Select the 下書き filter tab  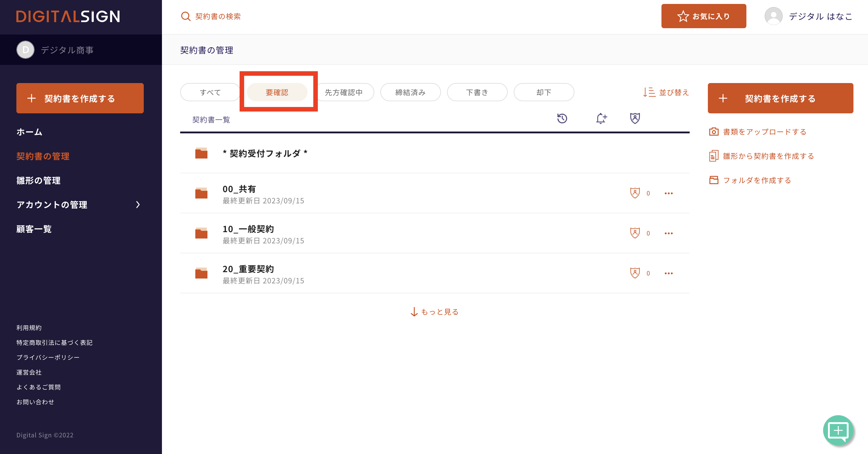(x=477, y=92)
